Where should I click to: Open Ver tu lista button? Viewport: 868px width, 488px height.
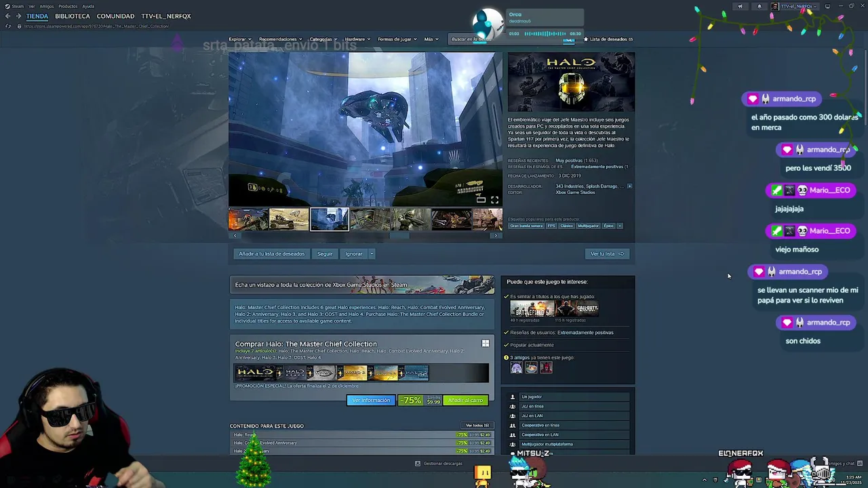(607, 253)
